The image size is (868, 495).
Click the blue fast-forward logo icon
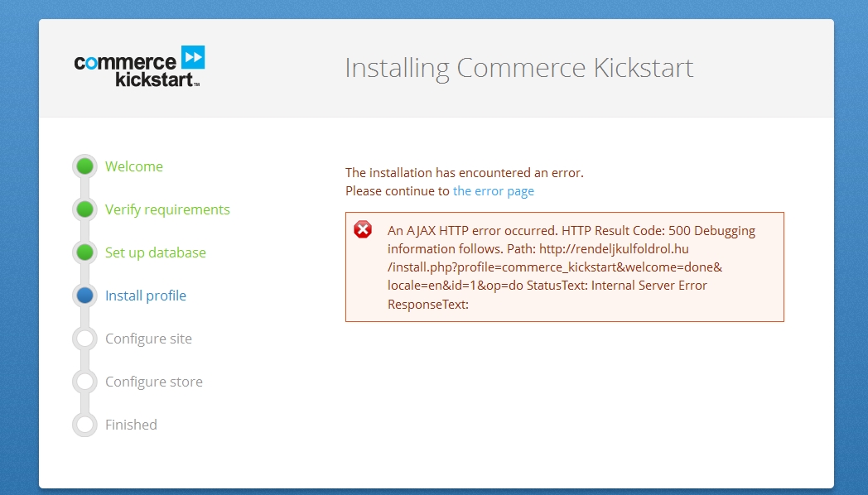193,57
